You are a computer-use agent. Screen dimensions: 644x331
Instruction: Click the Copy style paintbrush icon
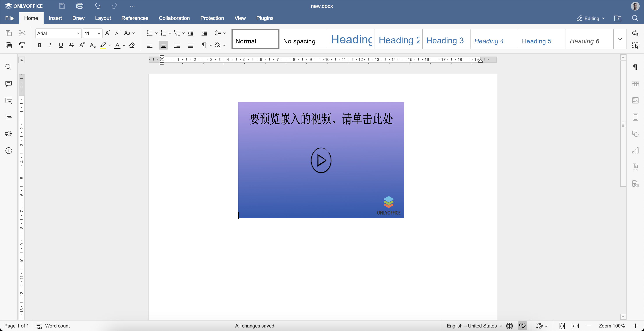22,45
